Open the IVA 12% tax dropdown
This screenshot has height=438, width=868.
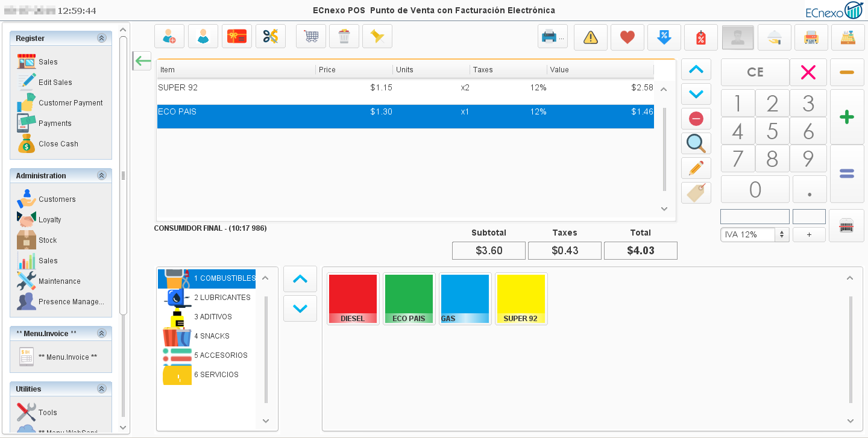[755, 234]
